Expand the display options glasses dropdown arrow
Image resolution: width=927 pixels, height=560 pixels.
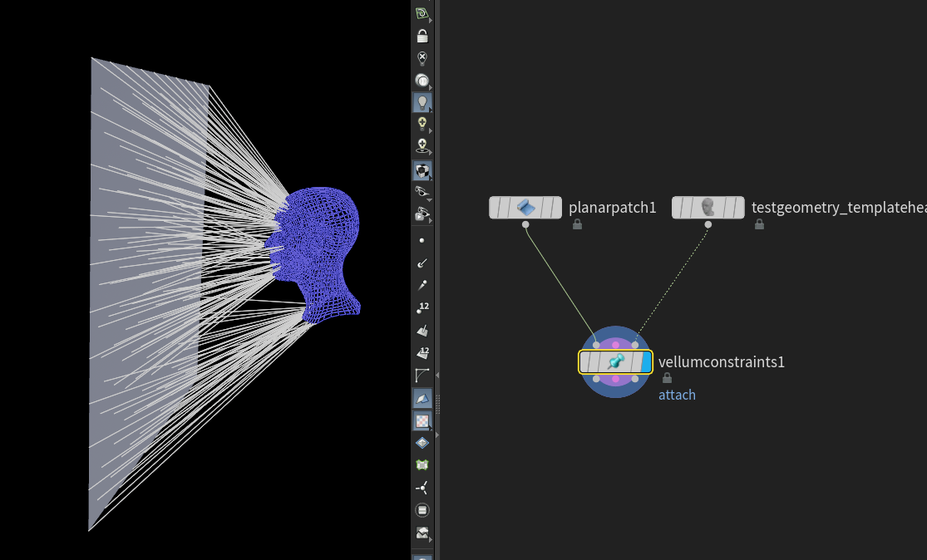point(429,200)
